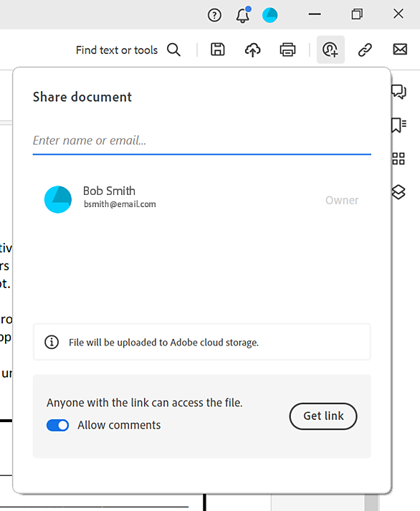420x511 pixels.
Task: Open the Comments panel icon in sidebar
Action: point(398,92)
